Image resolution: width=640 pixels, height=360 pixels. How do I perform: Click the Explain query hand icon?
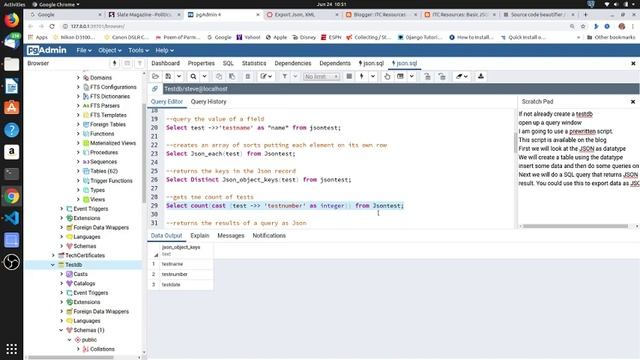coord(387,76)
